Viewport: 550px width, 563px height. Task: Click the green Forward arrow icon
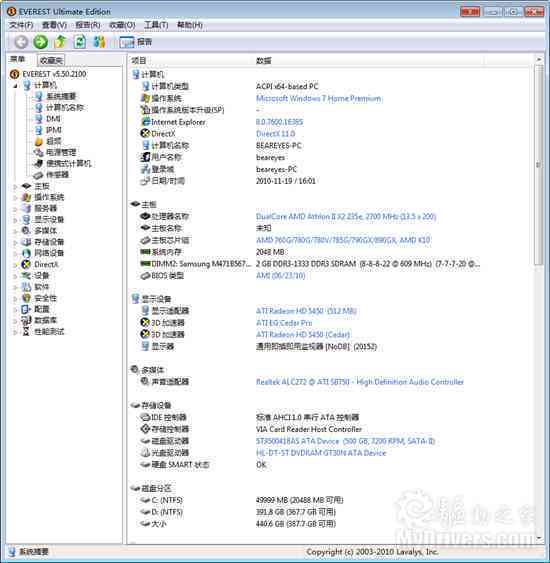(x=41, y=42)
